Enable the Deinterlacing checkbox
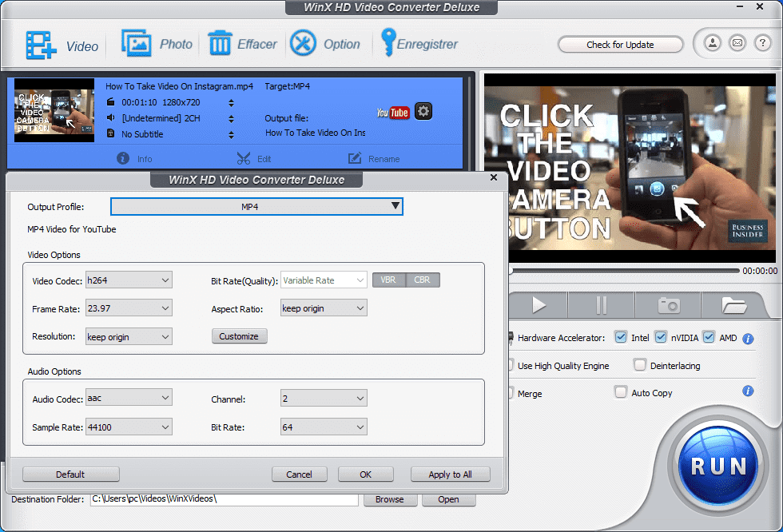Screen dimensions: 783x532 tap(639, 365)
